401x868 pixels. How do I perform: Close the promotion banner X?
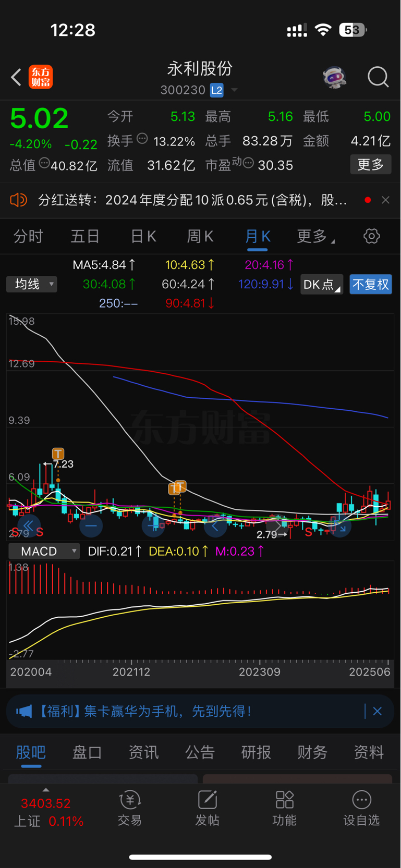click(378, 711)
